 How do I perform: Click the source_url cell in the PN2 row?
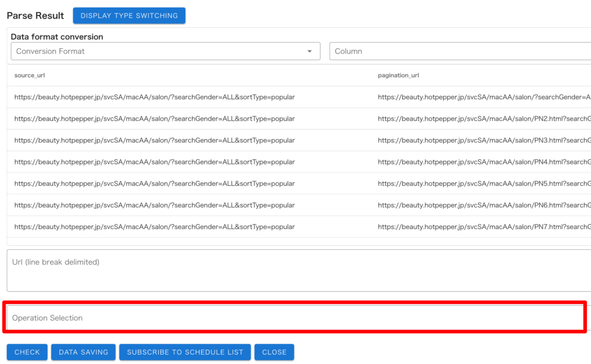tap(155, 119)
